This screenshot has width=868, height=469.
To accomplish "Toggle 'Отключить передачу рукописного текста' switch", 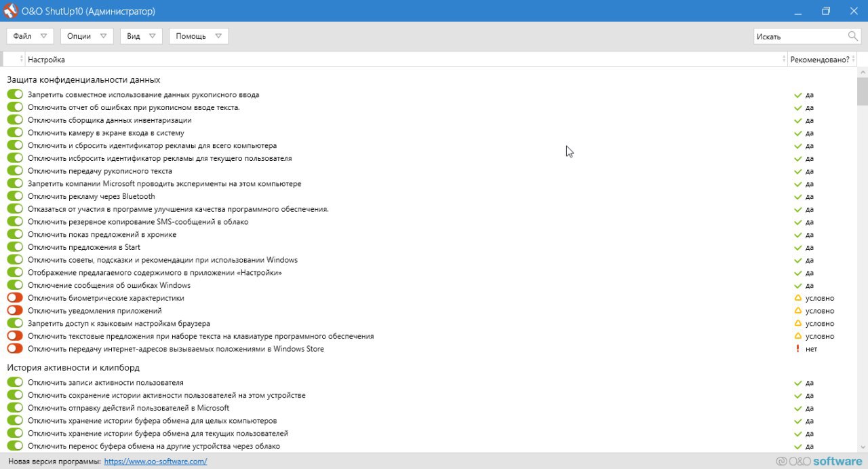I will point(15,171).
